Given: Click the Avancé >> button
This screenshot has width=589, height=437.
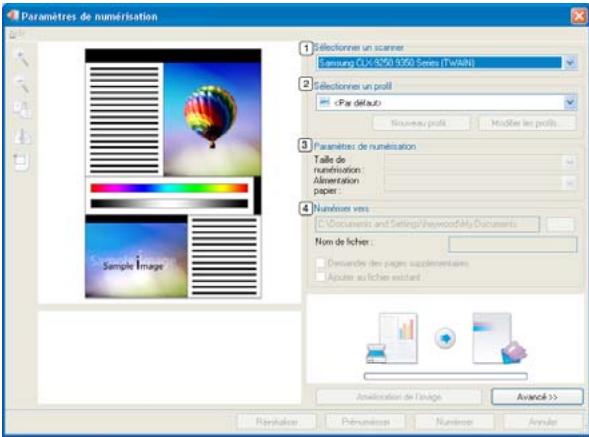Looking at the screenshot, I should [x=537, y=397].
